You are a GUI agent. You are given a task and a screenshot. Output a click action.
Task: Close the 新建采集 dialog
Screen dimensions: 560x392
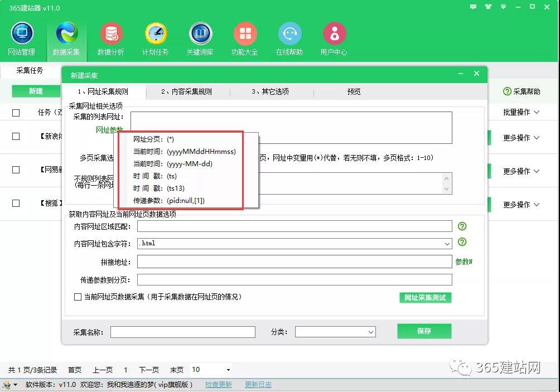(x=476, y=73)
